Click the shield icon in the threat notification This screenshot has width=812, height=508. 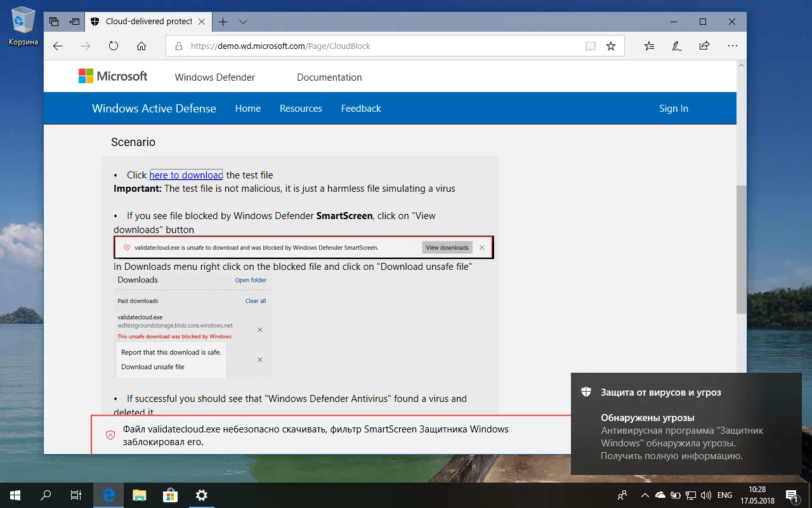click(x=586, y=392)
